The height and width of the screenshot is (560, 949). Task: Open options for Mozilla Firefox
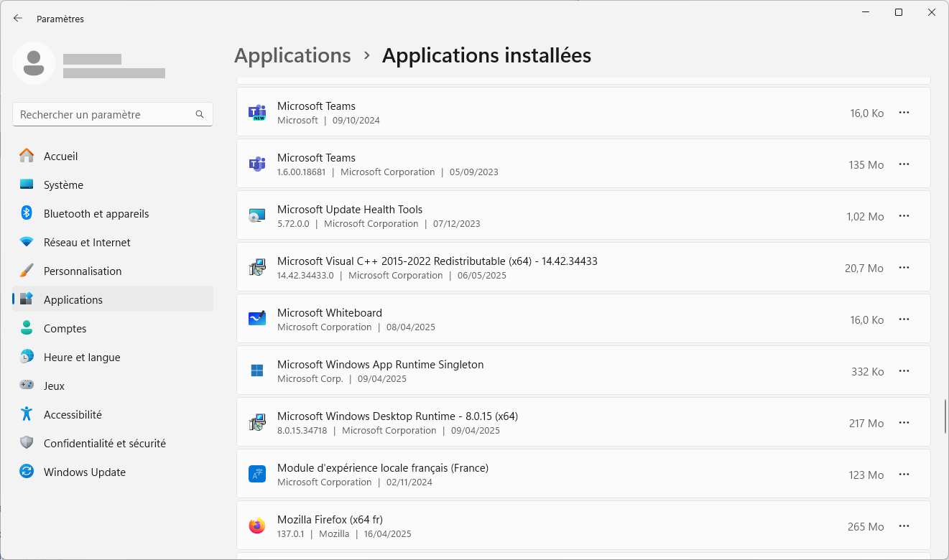(904, 526)
